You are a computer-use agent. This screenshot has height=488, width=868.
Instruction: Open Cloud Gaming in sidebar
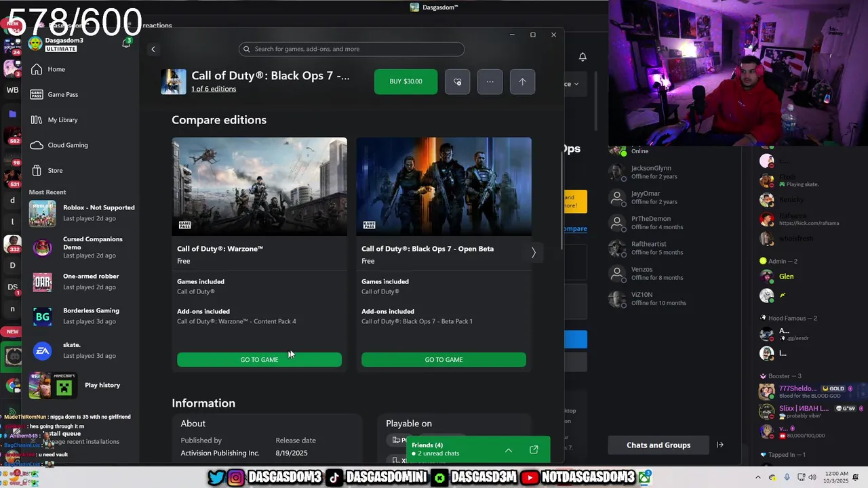67,145
